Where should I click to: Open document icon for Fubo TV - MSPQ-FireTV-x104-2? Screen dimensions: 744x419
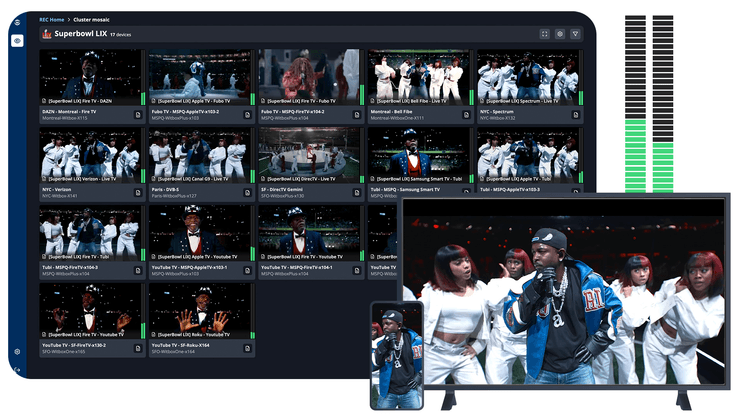357,115
